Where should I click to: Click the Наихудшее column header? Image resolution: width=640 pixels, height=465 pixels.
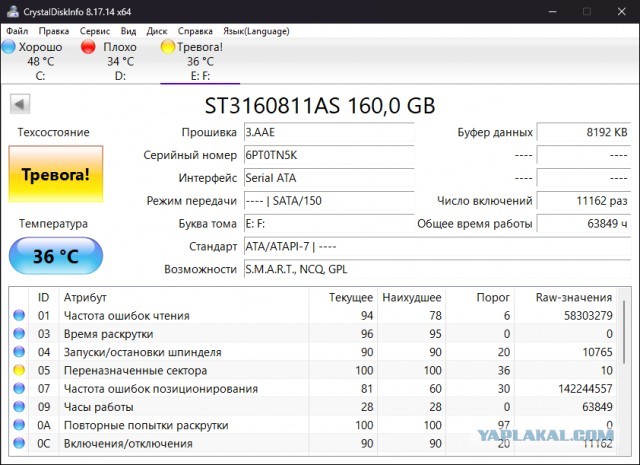coord(412,297)
